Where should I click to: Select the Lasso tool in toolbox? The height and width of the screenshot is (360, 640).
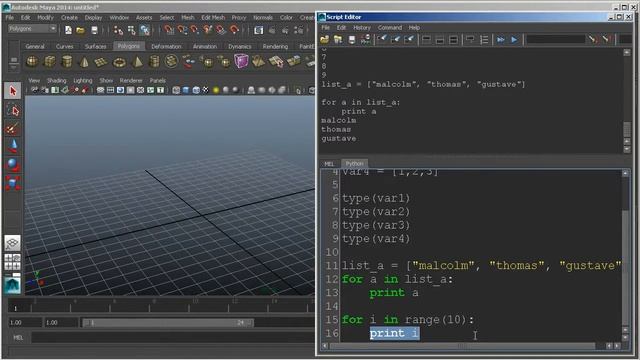click(x=13, y=111)
